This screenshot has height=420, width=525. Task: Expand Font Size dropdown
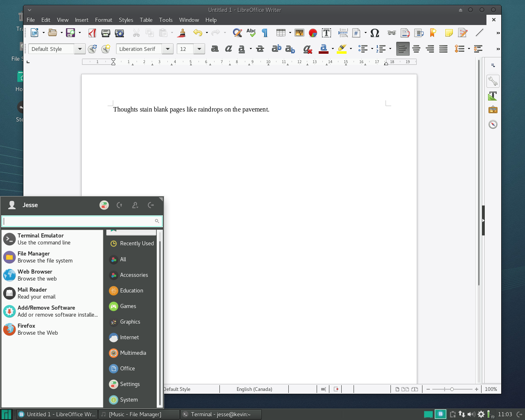click(x=199, y=49)
